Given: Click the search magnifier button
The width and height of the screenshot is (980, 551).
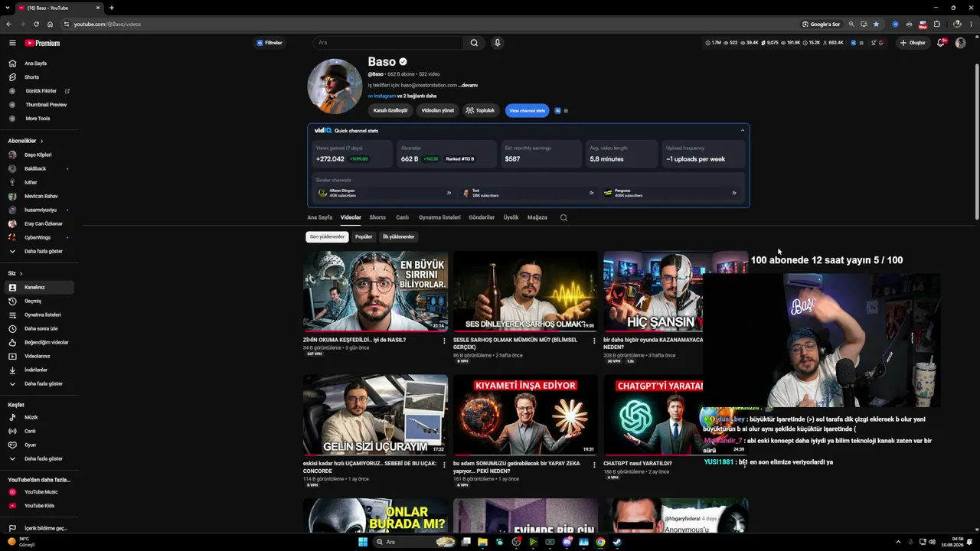Looking at the screenshot, I should point(474,43).
